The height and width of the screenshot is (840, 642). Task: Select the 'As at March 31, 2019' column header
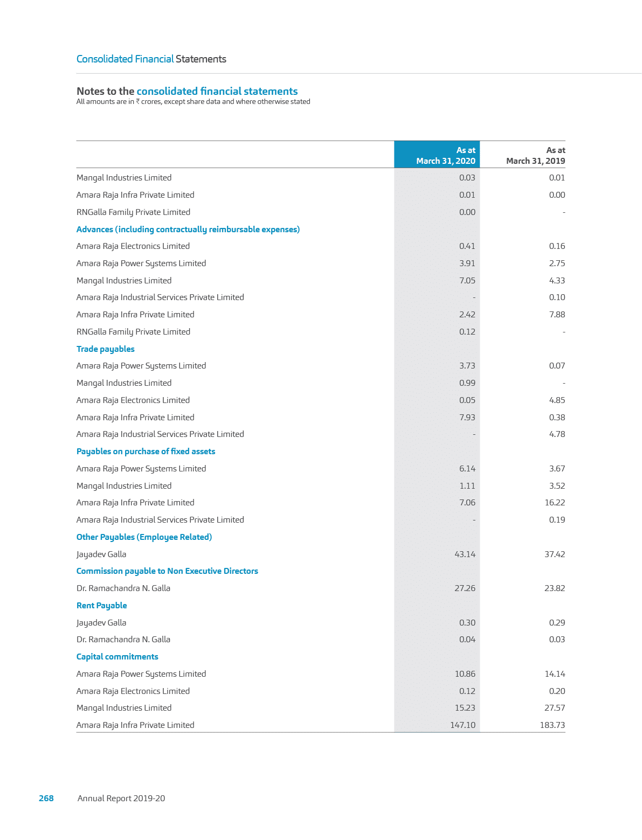(x=535, y=155)
